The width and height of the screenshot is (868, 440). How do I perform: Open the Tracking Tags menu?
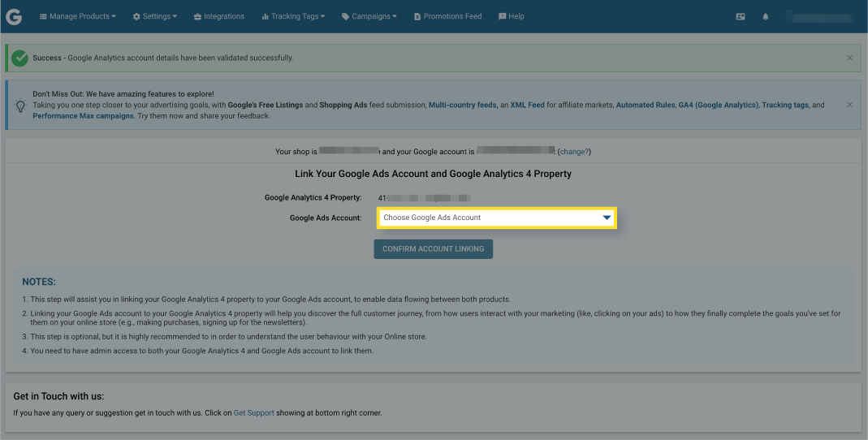(x=293, y=16)
